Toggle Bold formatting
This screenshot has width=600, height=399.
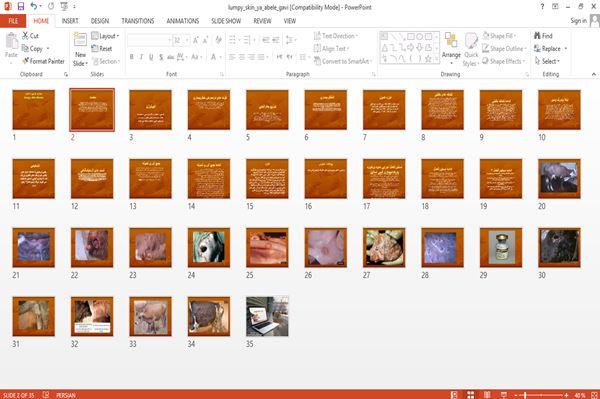(132, 57)
